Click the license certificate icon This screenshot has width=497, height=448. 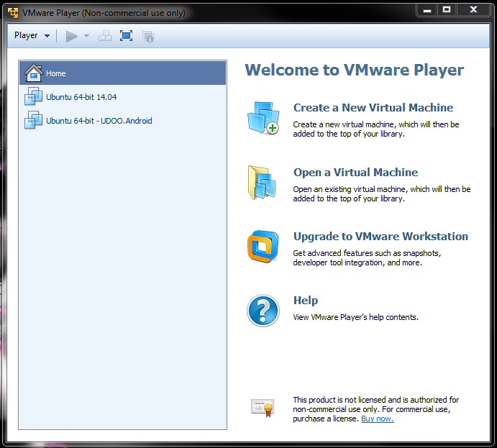tap(263, 408)
